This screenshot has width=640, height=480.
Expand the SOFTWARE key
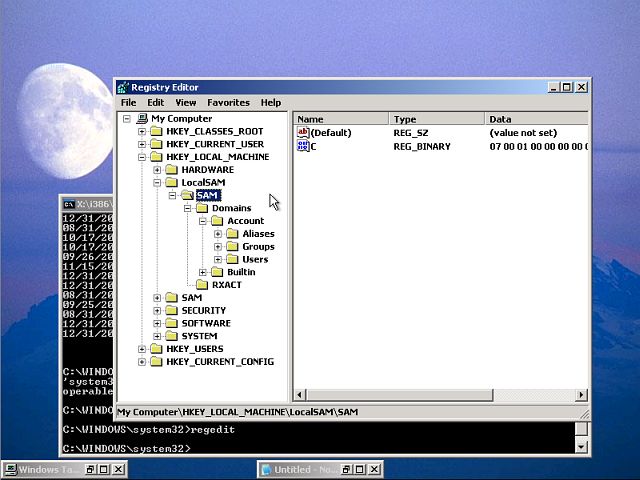tap(157, 323)
